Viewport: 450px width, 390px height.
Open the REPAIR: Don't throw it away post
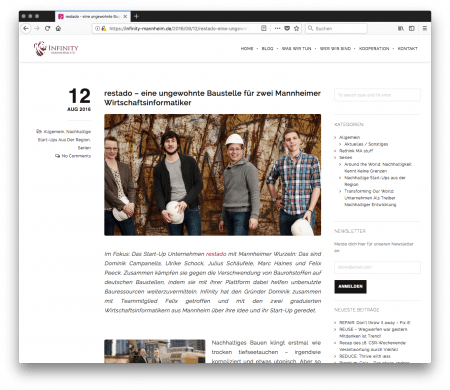pyautogui.click(x=374, y=322)
